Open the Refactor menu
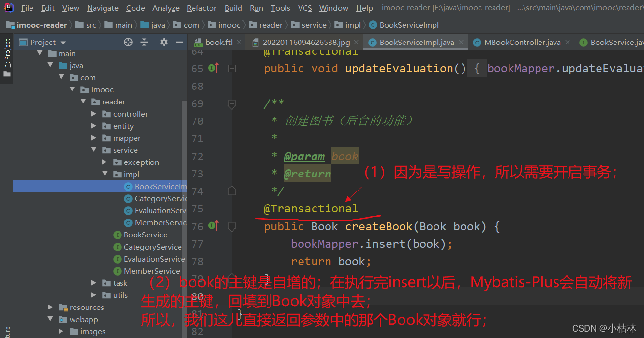 [x=201, y=8]
